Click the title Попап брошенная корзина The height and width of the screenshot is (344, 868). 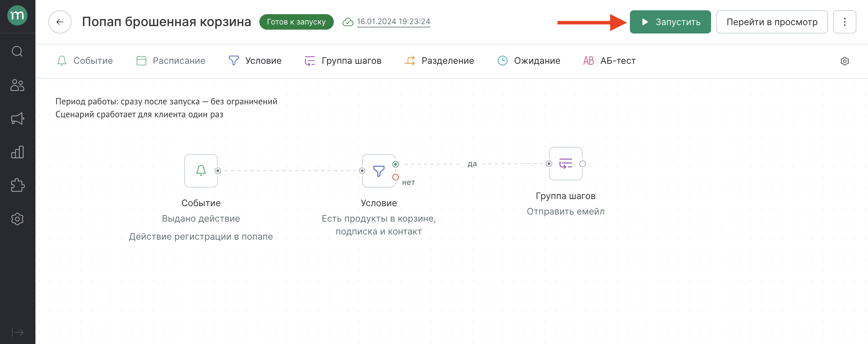point(167,22)
